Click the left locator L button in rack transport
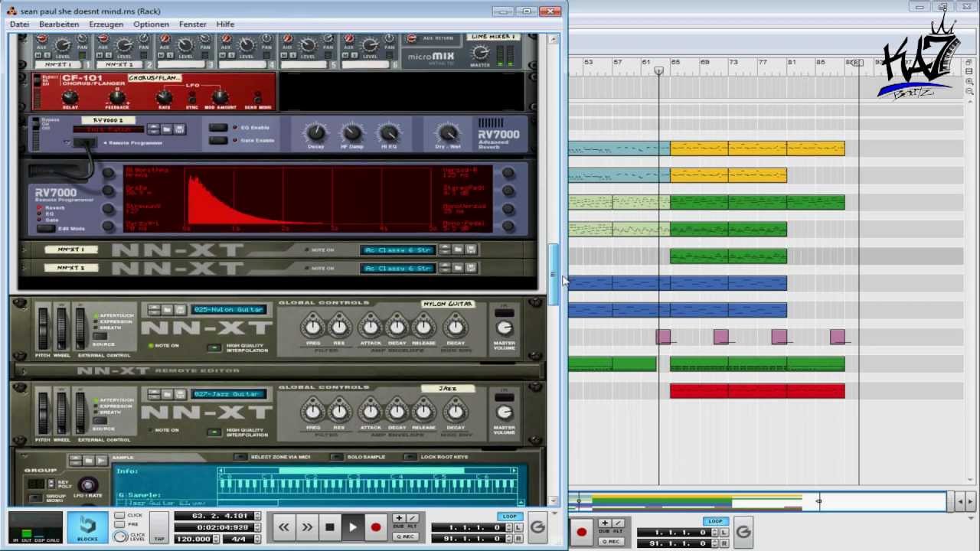 518,527
